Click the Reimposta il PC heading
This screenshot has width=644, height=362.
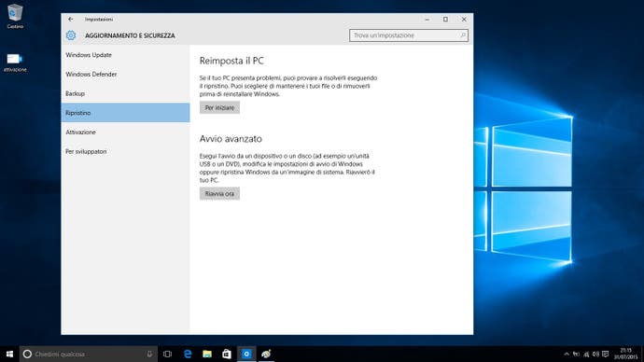[x=231, y=61]
